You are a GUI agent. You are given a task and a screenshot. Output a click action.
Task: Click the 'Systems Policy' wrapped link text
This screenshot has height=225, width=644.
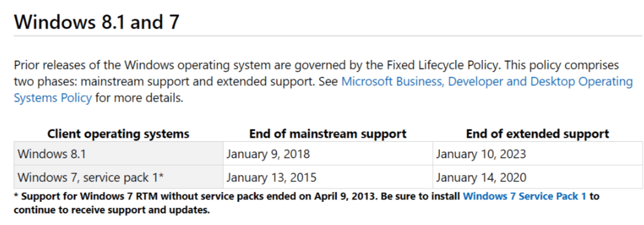pyautogui.click(x=53, y=99)
